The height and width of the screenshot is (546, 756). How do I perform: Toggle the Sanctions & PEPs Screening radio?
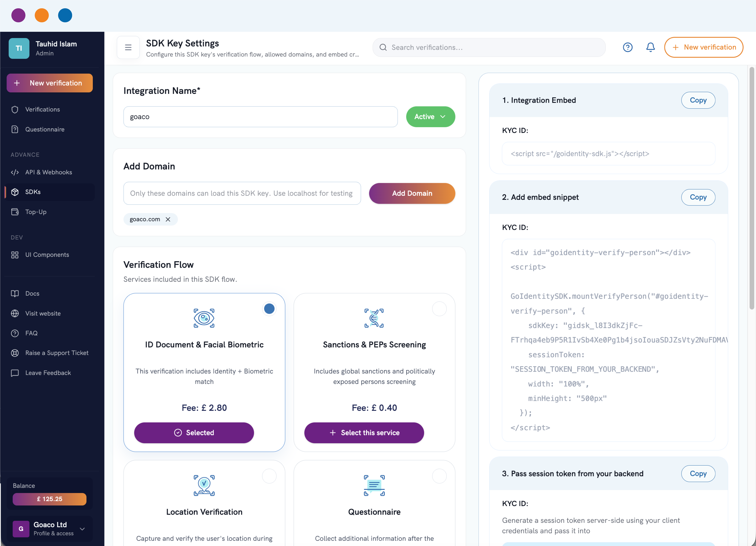439,309
